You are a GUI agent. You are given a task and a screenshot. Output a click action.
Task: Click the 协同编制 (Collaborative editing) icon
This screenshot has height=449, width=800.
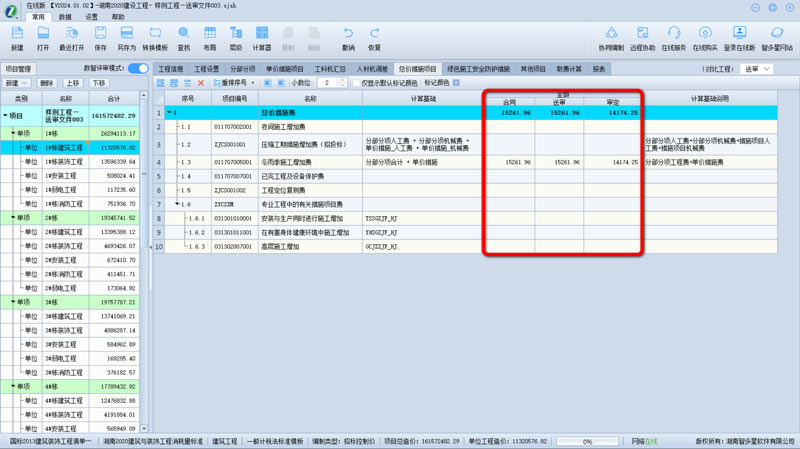[611, 38]
